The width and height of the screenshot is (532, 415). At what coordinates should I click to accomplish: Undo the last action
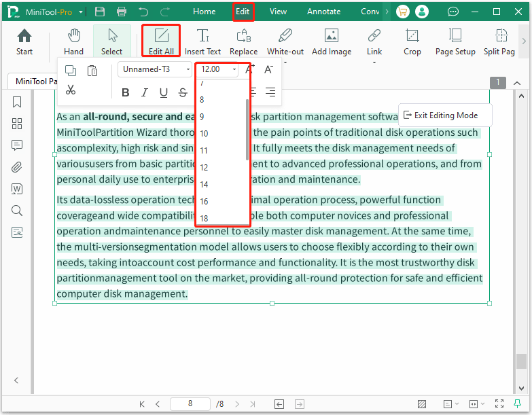pyautogui.click(x=143, y=12)
